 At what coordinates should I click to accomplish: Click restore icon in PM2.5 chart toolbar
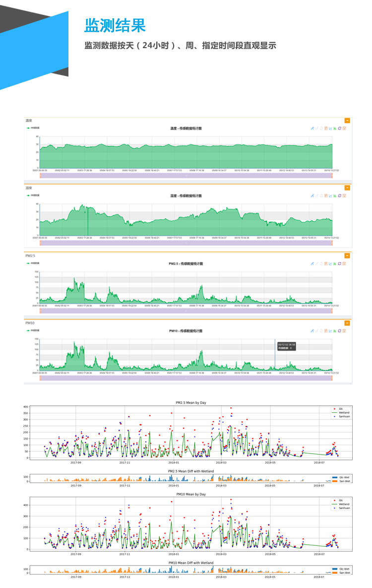tap(339, 263)
